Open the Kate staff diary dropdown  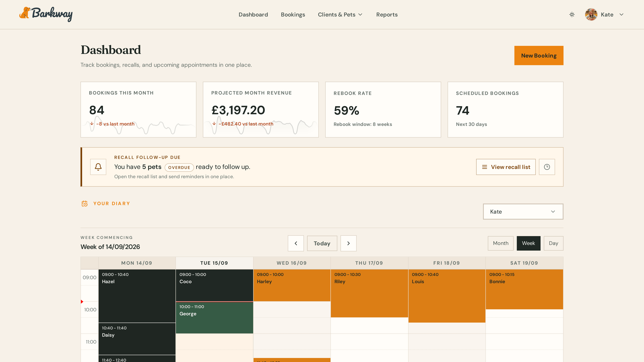(x=523, y=212)
